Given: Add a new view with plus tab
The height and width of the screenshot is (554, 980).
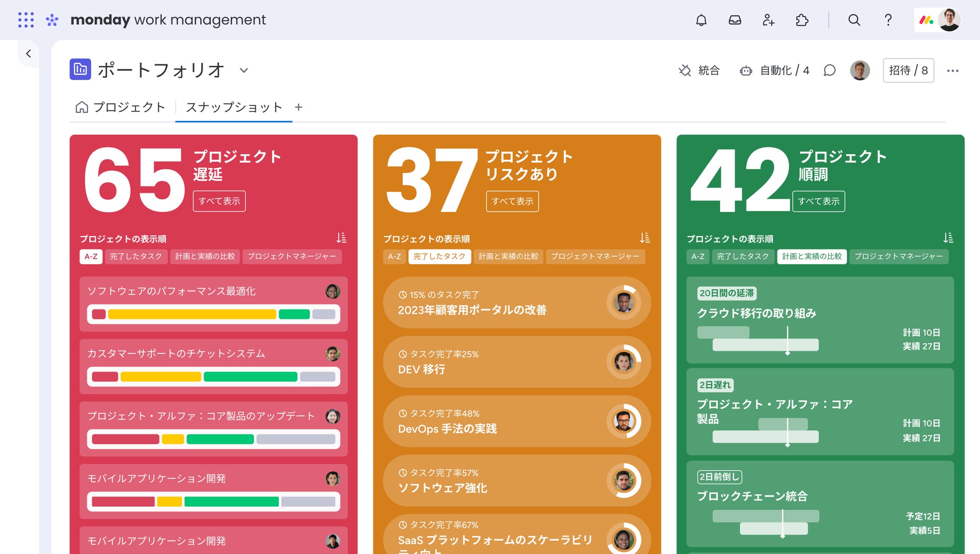Looking at the screenshot, I should pos(299,107).
